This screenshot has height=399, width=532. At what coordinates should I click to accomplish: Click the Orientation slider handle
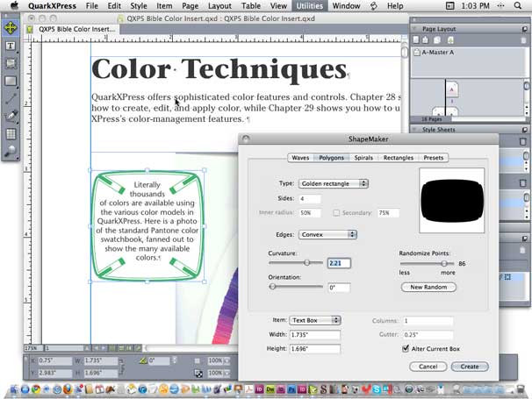click(272, 287)
